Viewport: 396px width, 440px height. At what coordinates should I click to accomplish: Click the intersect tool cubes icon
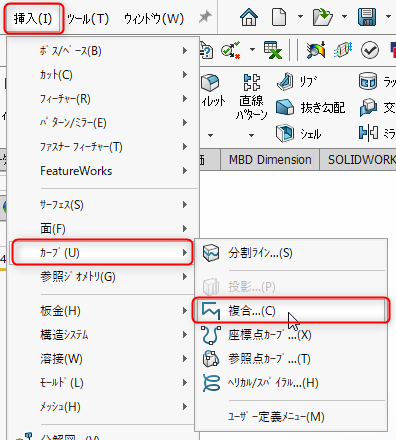pos(368,107)
